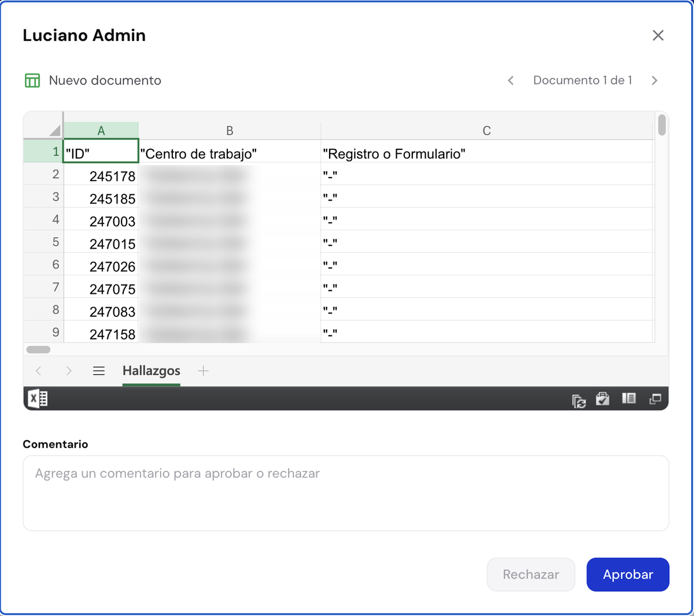Image resolution: width=694 pixels, height=616 pixels.
Task: Select cell containing 245178
Action: pos(101,174)
